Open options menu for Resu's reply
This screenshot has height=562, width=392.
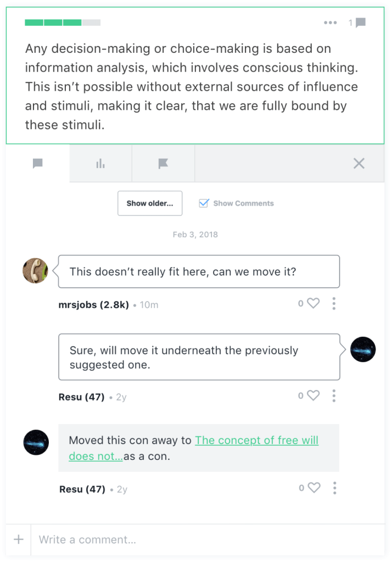click(x=334, y=396)
